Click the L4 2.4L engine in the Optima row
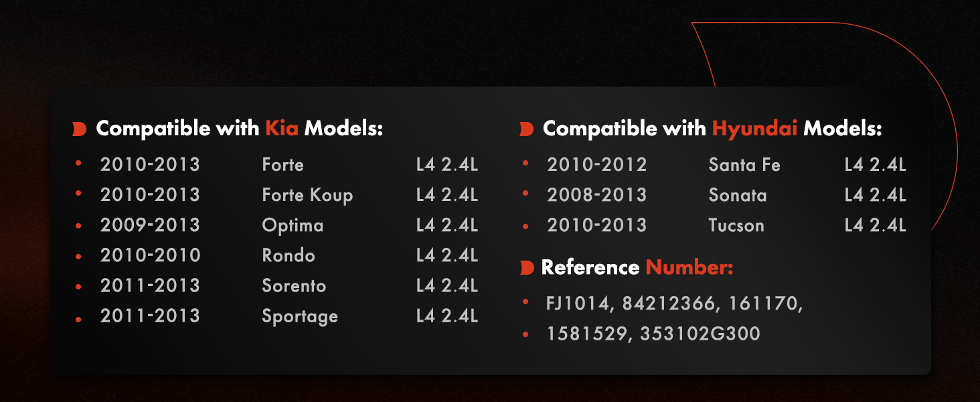 [x=447, y=225]
